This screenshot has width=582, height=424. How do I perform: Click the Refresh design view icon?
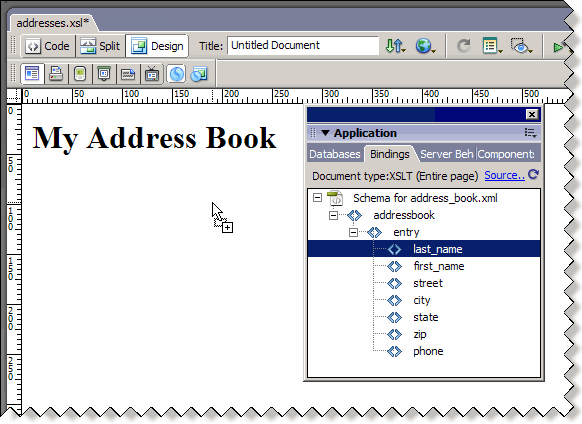463,46
